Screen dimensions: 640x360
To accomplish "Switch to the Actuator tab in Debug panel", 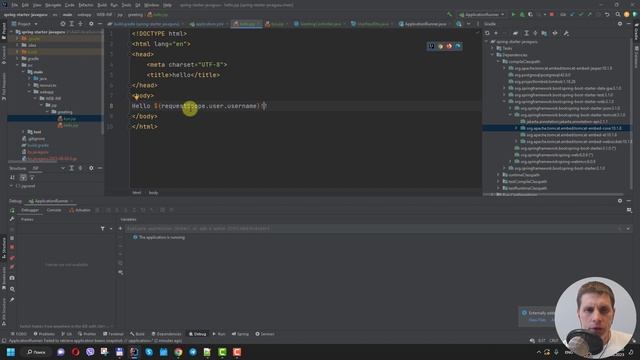I will pyautogui.click(x=80, y=210).
